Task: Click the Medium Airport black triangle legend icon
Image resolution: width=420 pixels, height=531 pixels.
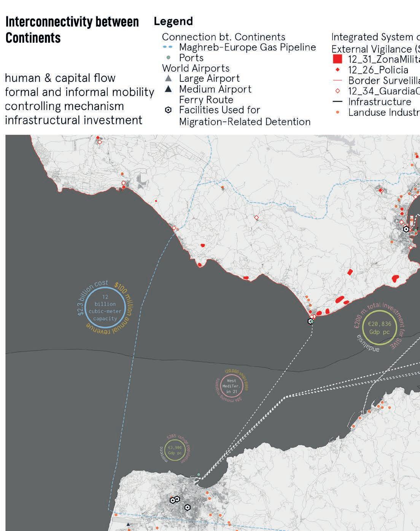Action: [169, 89]
